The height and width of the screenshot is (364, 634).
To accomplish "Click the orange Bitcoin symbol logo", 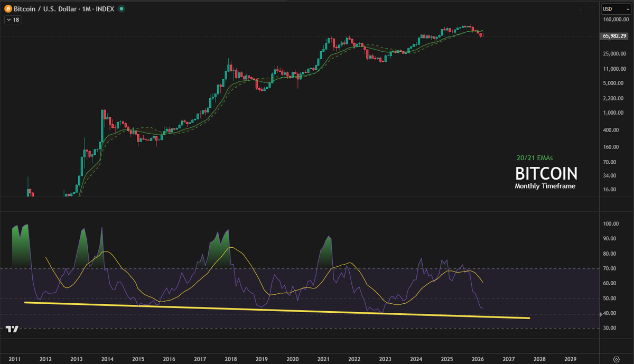I will (x=9, y=9).
